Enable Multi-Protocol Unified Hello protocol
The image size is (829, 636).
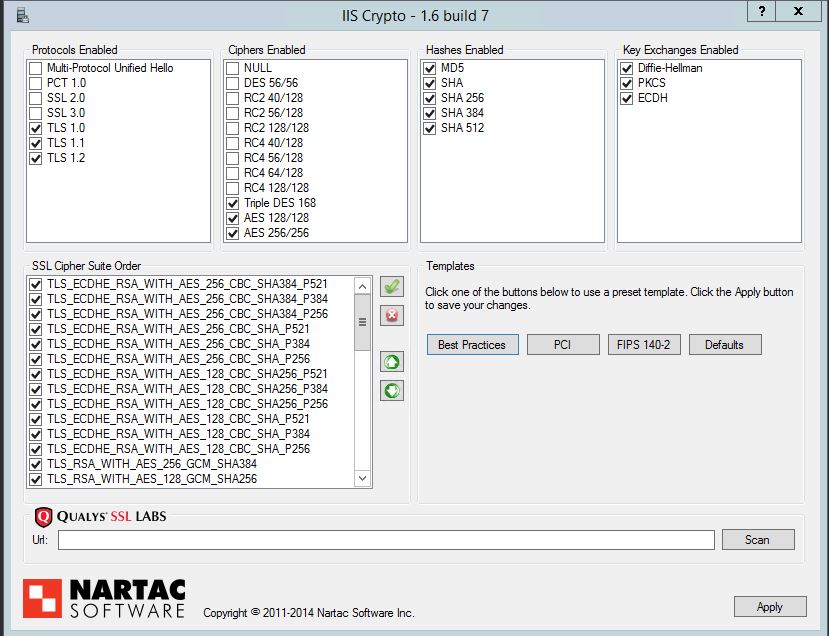tap(35, 68)
